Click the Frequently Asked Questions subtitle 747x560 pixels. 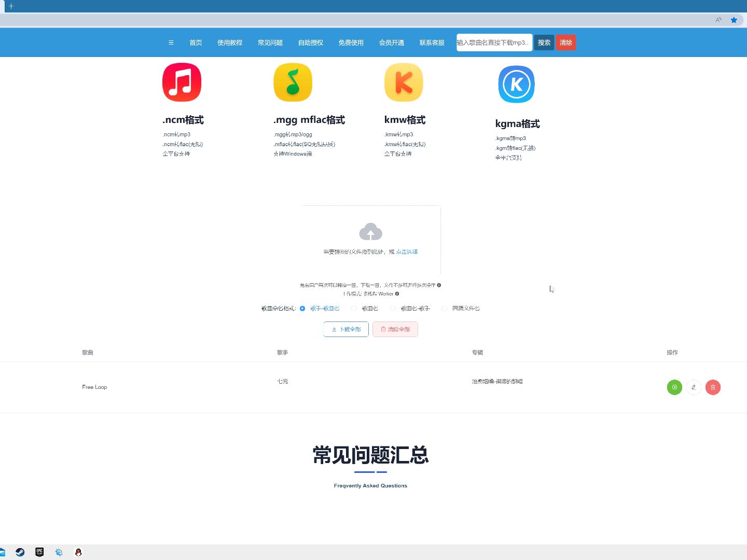pyautogui.click(x=370, y=486)
